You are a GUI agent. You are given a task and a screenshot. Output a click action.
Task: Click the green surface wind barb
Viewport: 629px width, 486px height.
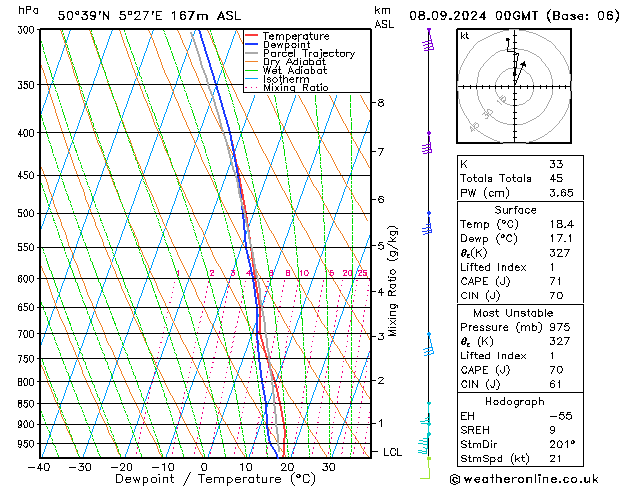426,468
